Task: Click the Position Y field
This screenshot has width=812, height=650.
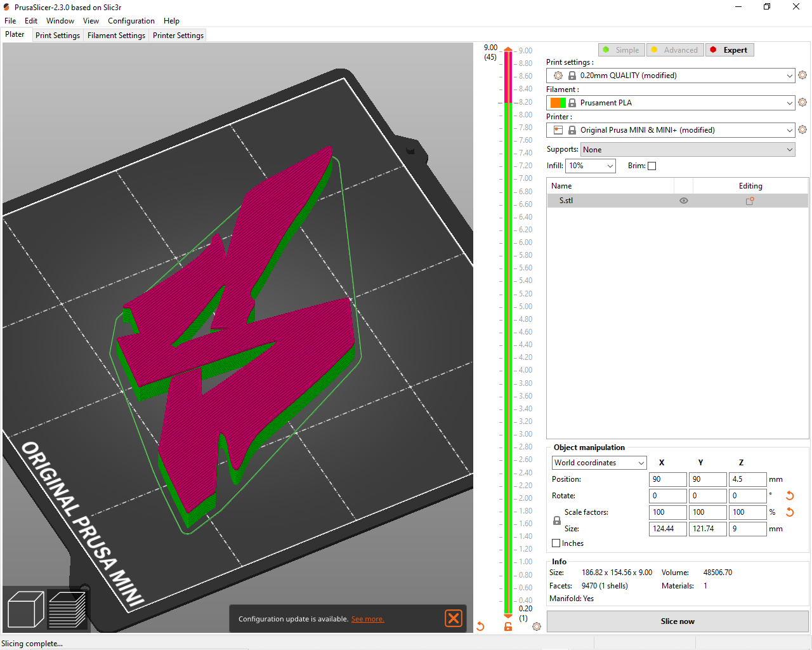Action: [x=707, y=479]
